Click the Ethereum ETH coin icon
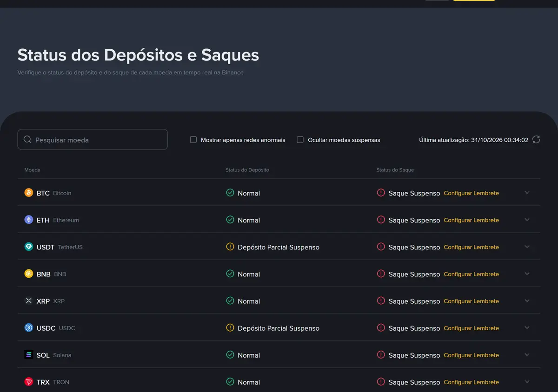Screen dimensions: 558x392 (x=29, y=220)
